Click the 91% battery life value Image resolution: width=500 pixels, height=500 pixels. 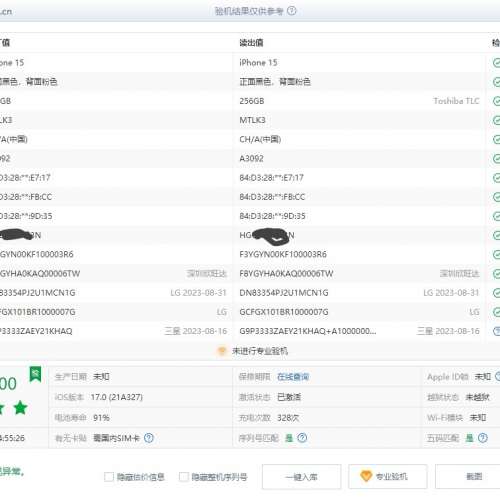[x=101, y=418]
